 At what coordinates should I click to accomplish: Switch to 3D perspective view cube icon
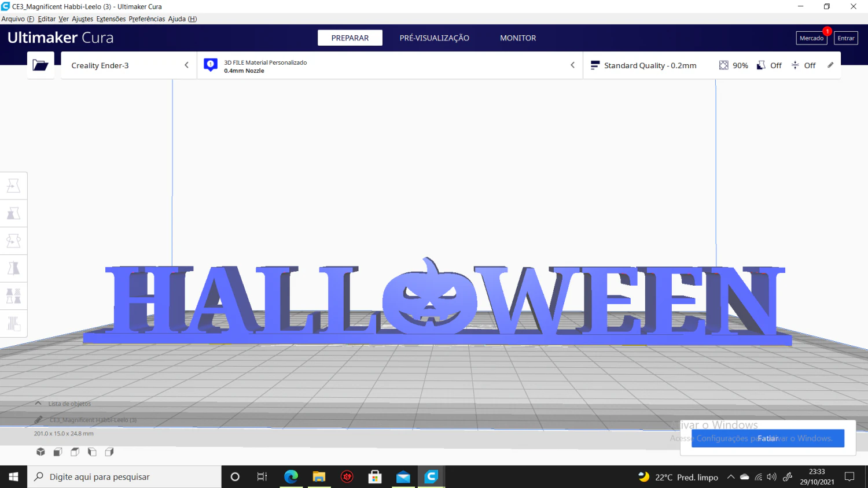click(x=41, y=452)
